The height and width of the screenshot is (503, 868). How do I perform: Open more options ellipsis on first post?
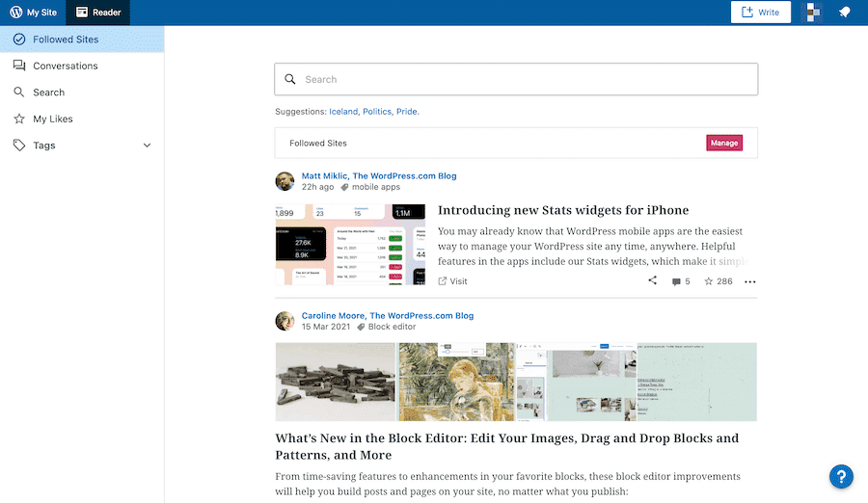(x=750, y=282)
